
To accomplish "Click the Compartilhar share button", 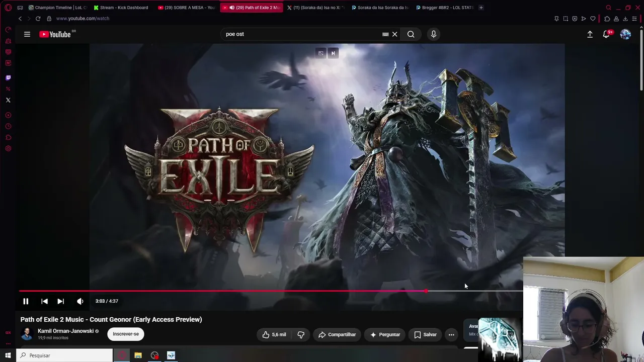I will click(337, 334).
